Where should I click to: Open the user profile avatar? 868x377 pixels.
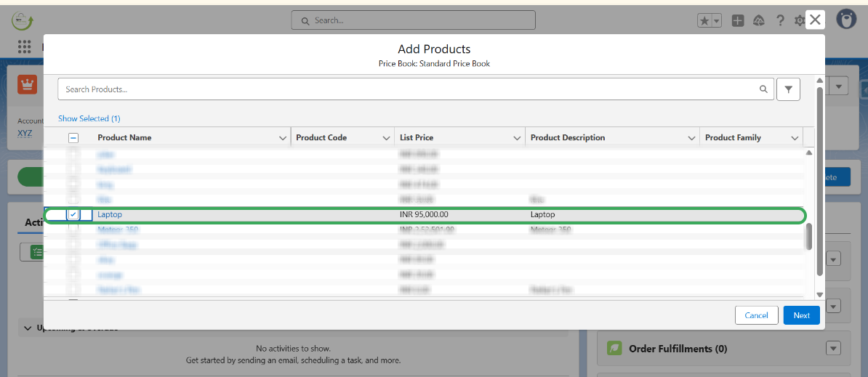(x=846, y=20)
